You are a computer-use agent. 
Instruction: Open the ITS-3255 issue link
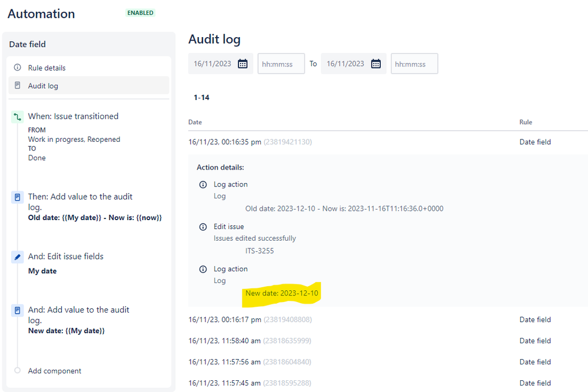[x=260, y=251]
